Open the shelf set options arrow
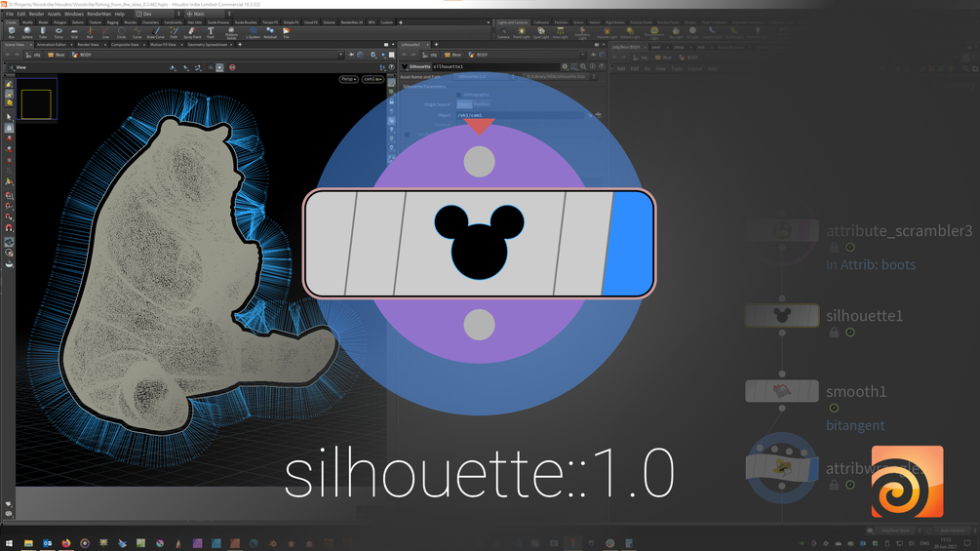 [489, 22]
